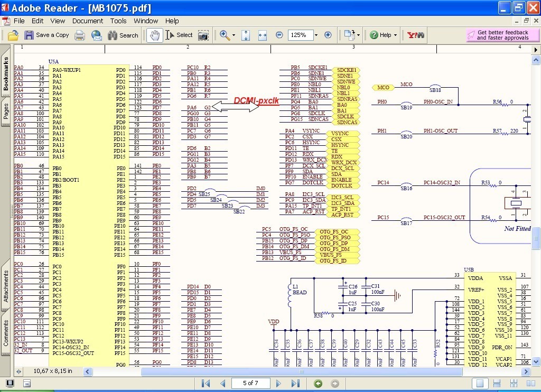Select the Zoom In magnifier tool
Viewport: 541px width, 392px height.
pyautogui.click(x=225, y=35)
